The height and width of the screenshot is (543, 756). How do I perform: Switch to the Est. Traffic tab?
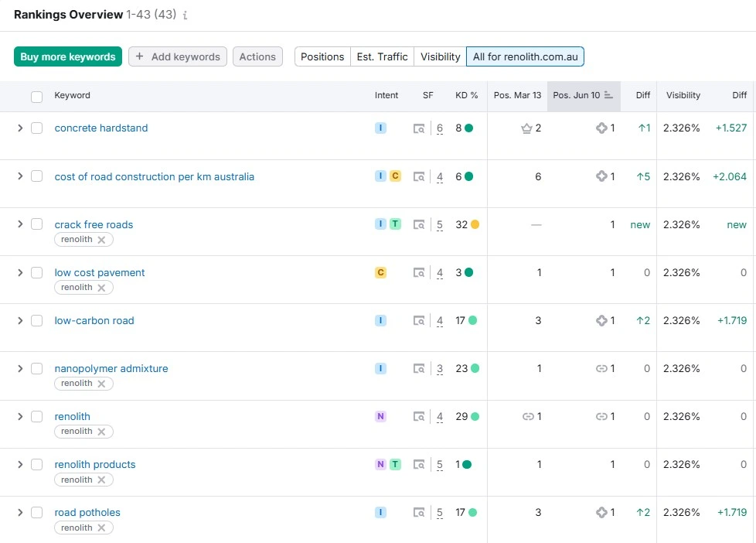click(383, 56)
